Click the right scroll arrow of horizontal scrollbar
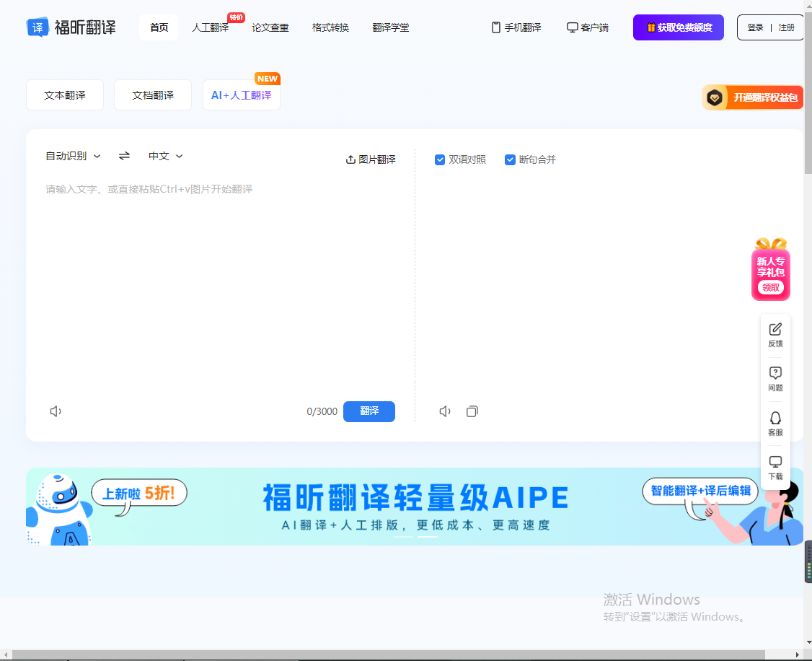Screen dimensions: 812x661 798,655
